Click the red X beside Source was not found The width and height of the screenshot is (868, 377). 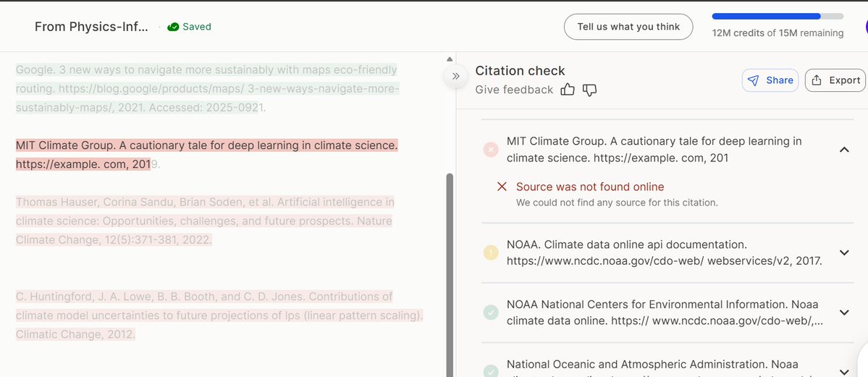pos(502,187)
